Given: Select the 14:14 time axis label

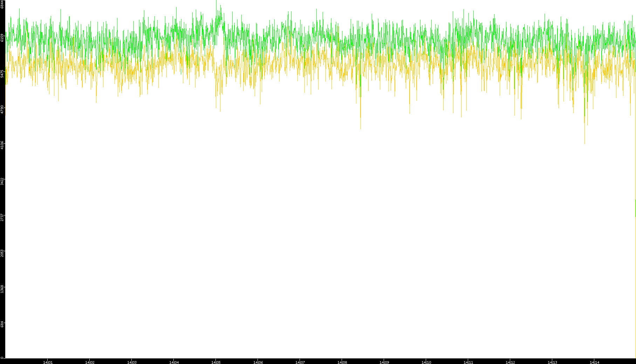Looking at the screenshot, I should (x=594, y=362).
